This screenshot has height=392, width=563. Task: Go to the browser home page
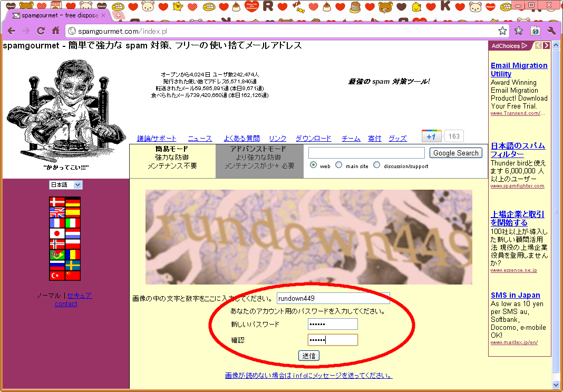point(55,31)
